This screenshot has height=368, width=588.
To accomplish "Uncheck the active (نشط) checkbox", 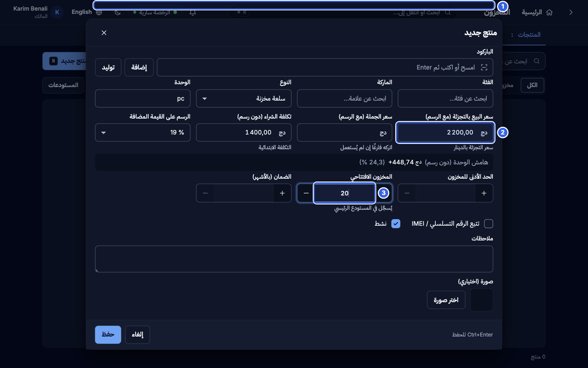I will pos(396,224).
